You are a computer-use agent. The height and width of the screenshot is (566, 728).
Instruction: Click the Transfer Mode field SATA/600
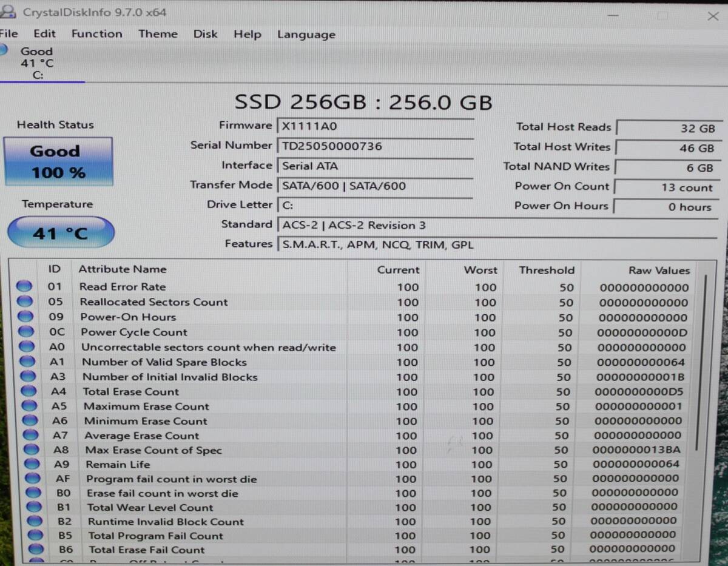375,186
